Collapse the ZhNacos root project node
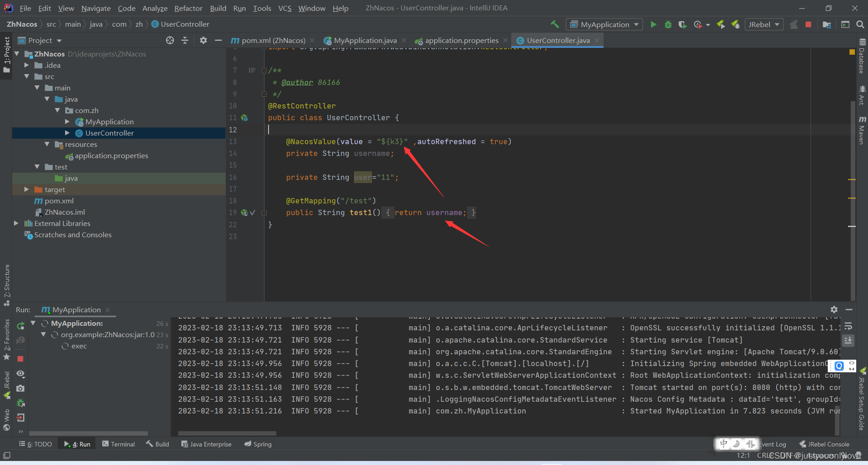 click(x=17, y=54)
